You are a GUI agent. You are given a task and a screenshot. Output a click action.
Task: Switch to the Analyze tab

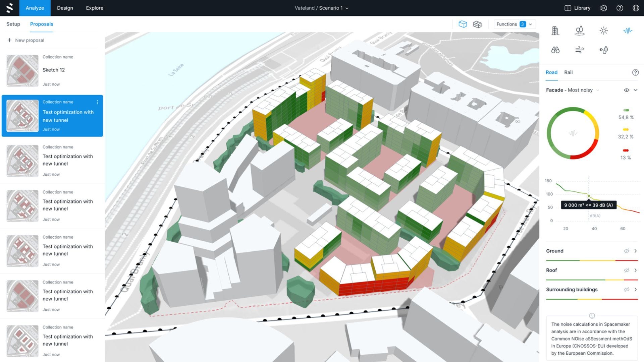click(x=35, y=8)
